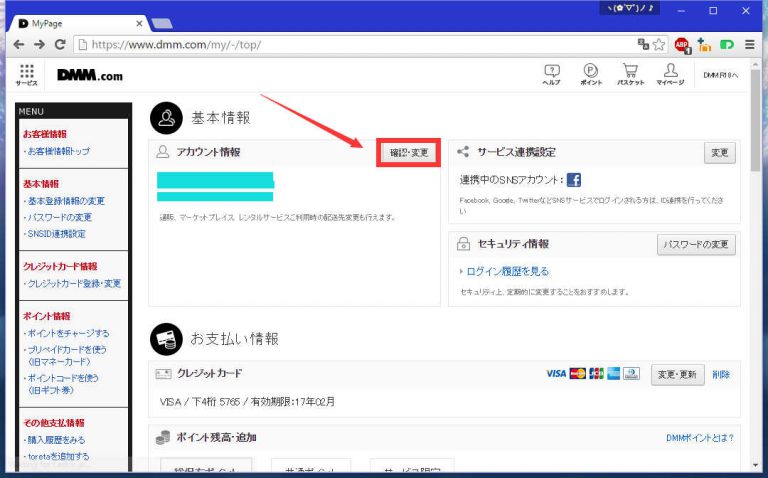Click the Diners Club logo
Image resolution: width=768 pixels, height=478 pixels.
631,374
